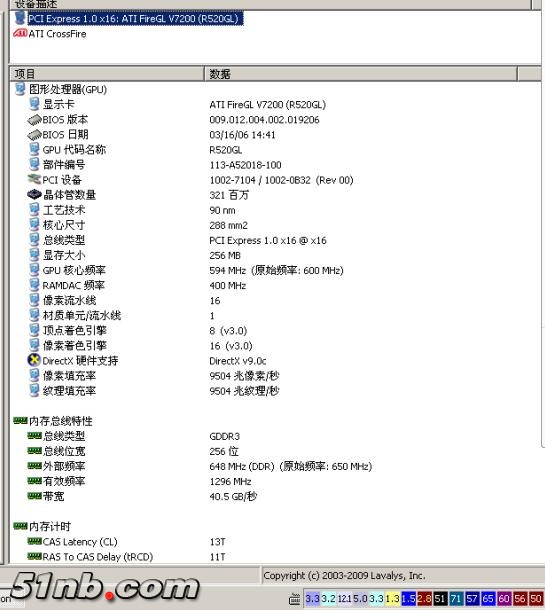
Task: Select the value 288 mm2
Action: (228, 225)
